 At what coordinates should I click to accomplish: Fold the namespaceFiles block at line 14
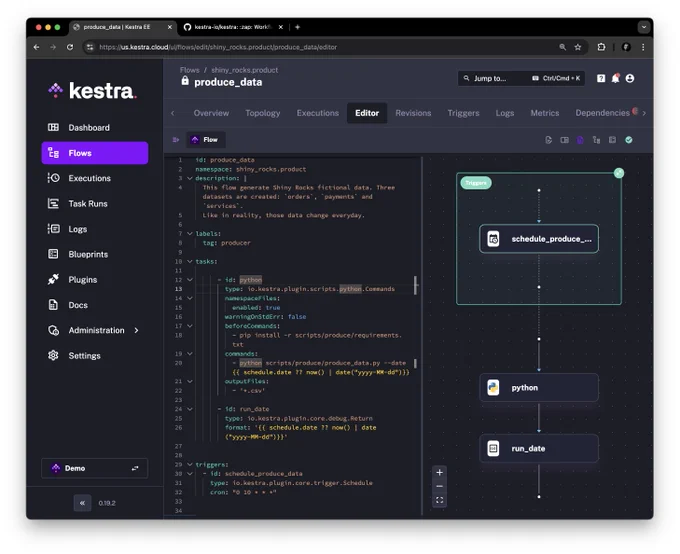click(190, 298)
